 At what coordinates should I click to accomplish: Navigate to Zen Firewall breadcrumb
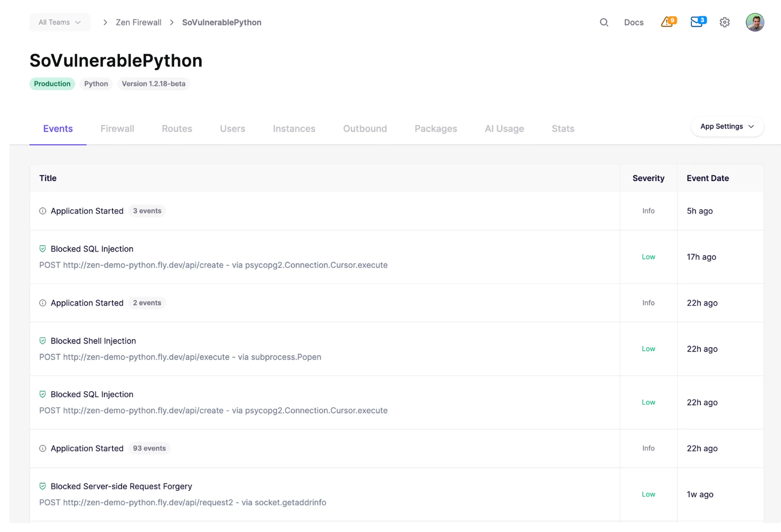(x=138, y=22)
